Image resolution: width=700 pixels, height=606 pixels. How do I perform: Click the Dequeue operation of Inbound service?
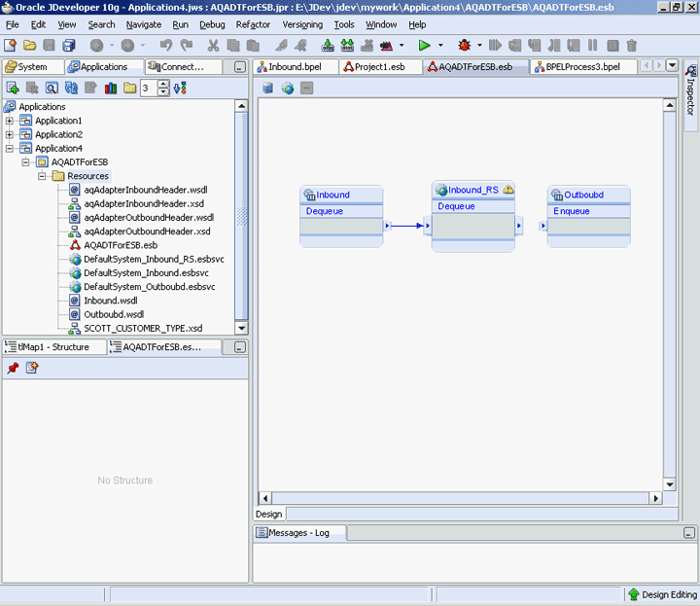click(x=325, y=211)
